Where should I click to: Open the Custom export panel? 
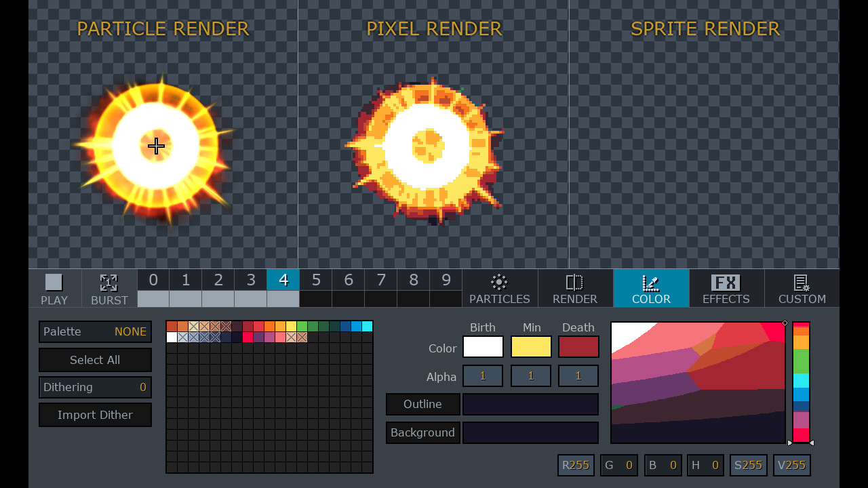click(802, 288)
